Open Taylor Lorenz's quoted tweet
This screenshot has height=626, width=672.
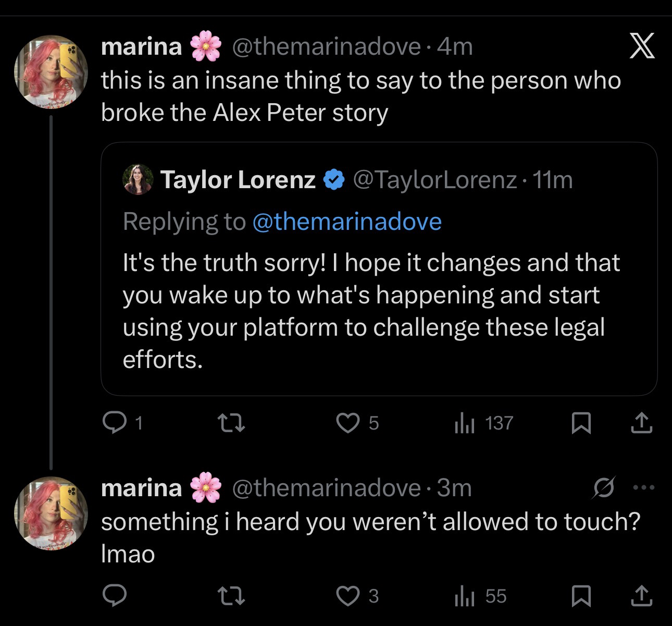point(371,311)
